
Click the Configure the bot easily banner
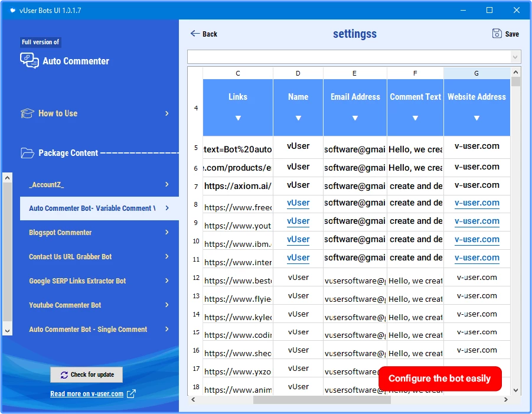440,379
